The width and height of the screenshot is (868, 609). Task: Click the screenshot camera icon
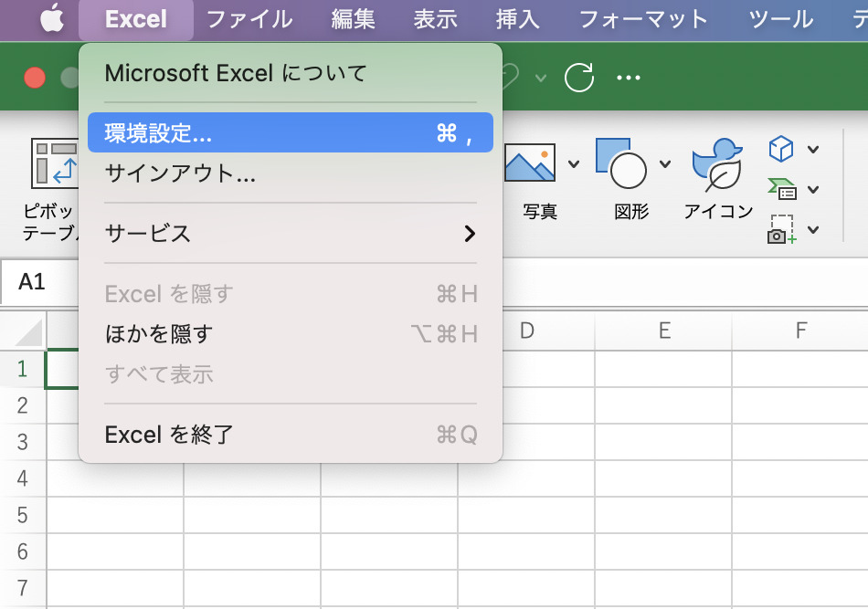[781, 229]
